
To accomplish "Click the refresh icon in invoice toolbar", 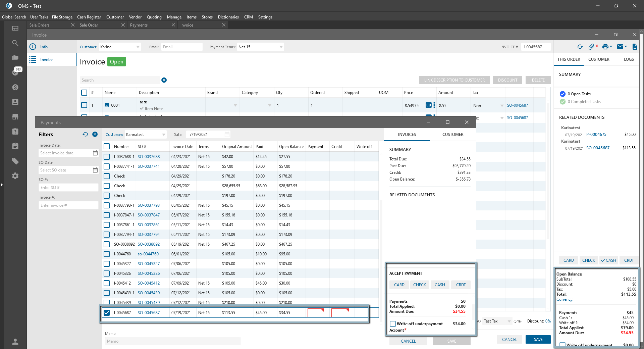I will point(580,47).
